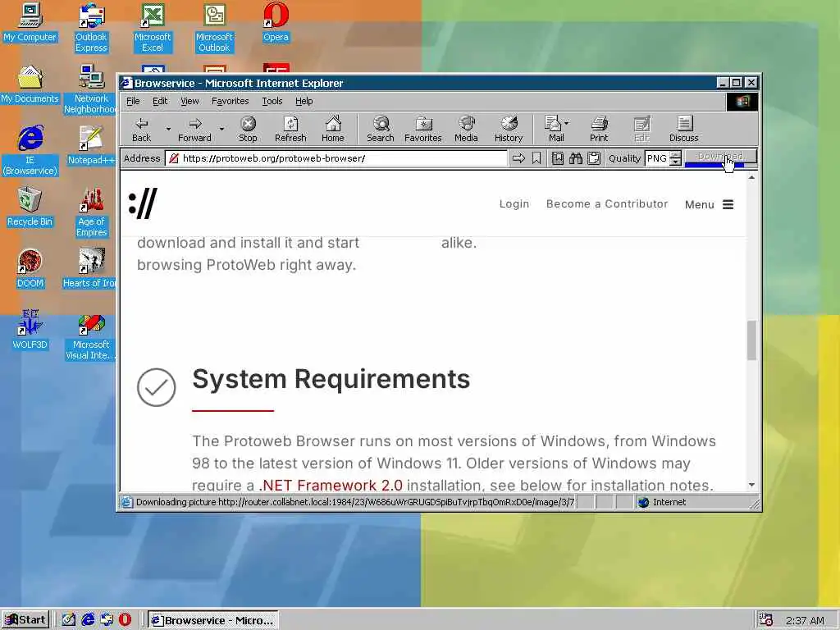Open the Microsoft Excel desktop shortcut
Screen dimensions: 840x630
(x=153, y=28)
